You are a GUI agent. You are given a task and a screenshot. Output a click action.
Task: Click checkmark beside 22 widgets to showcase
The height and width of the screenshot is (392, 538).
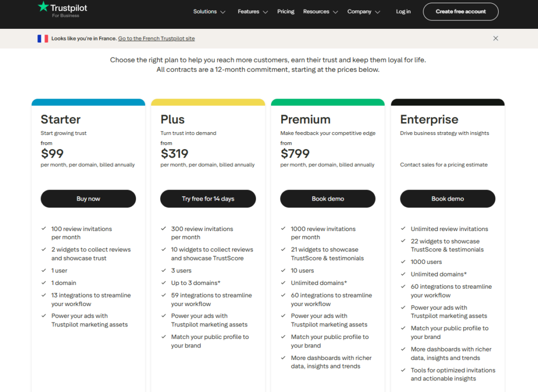coord(403,241)
